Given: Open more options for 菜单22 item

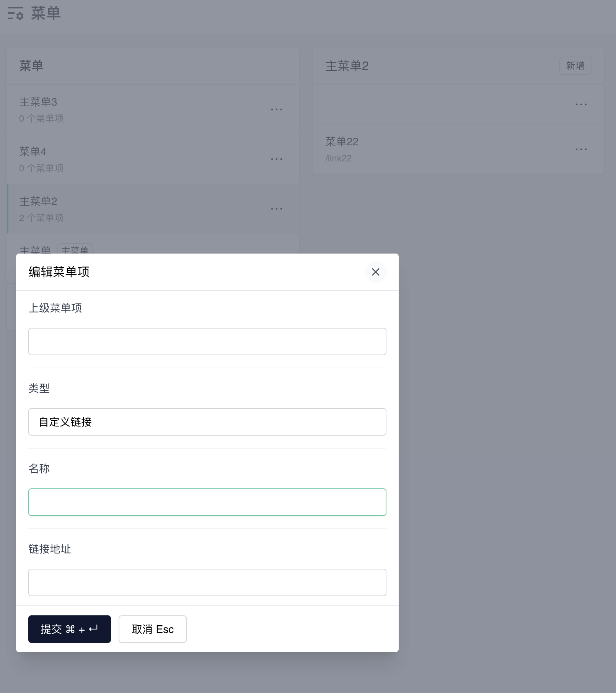Looking at the screenshot, I should [581, 149].
